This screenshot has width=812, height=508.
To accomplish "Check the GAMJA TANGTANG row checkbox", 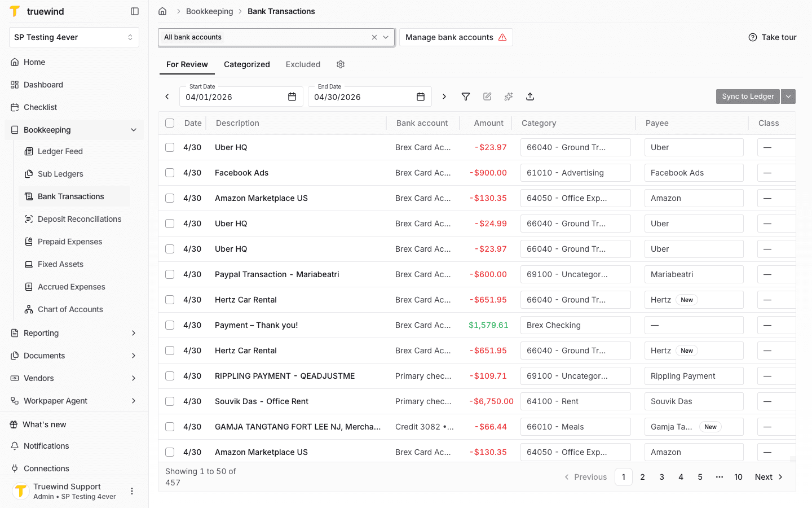I will pyautogui.click(x=170, y=427).
